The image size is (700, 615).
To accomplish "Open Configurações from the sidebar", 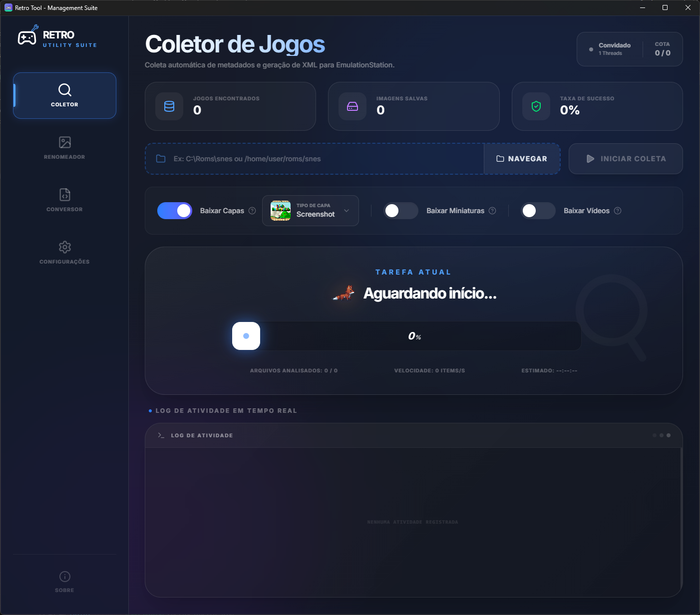I will coord(64,253).
